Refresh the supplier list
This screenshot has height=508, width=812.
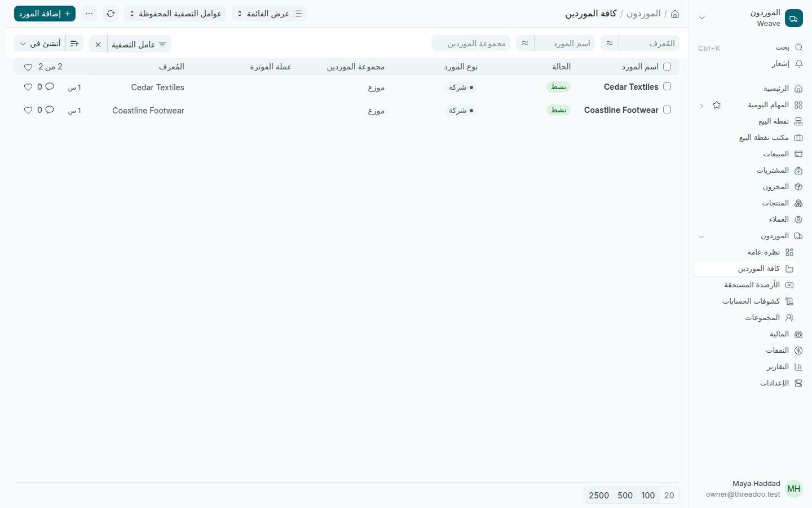(111, 14)
